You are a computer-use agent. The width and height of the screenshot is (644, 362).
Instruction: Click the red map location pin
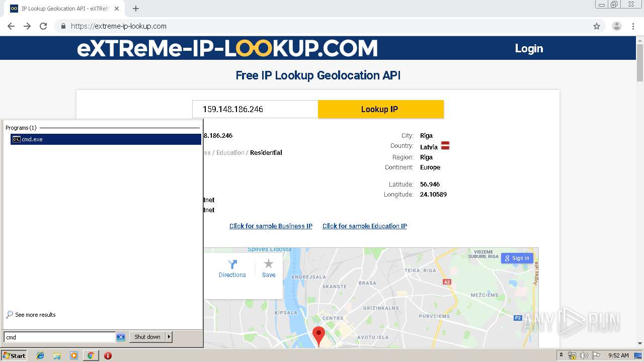(x=318, y=335)
